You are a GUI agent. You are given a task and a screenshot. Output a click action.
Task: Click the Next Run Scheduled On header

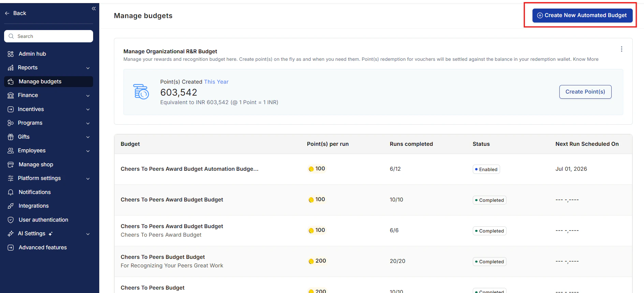[x=587, y=144]
